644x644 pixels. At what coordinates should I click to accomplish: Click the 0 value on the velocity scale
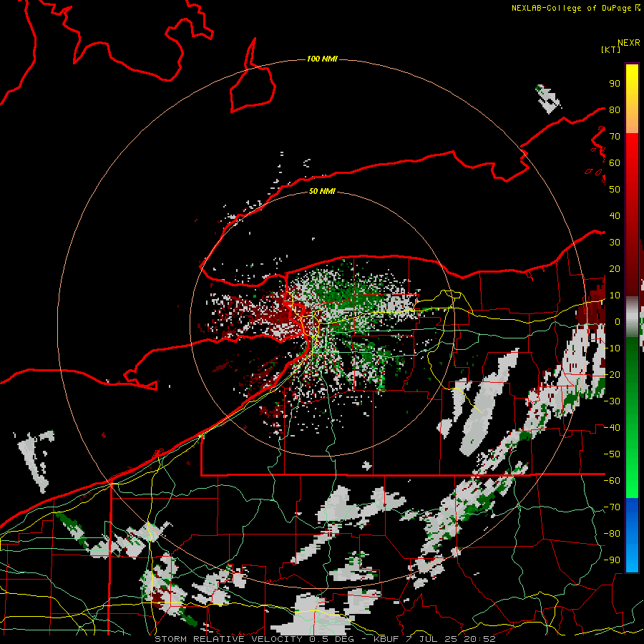point(618,321)
